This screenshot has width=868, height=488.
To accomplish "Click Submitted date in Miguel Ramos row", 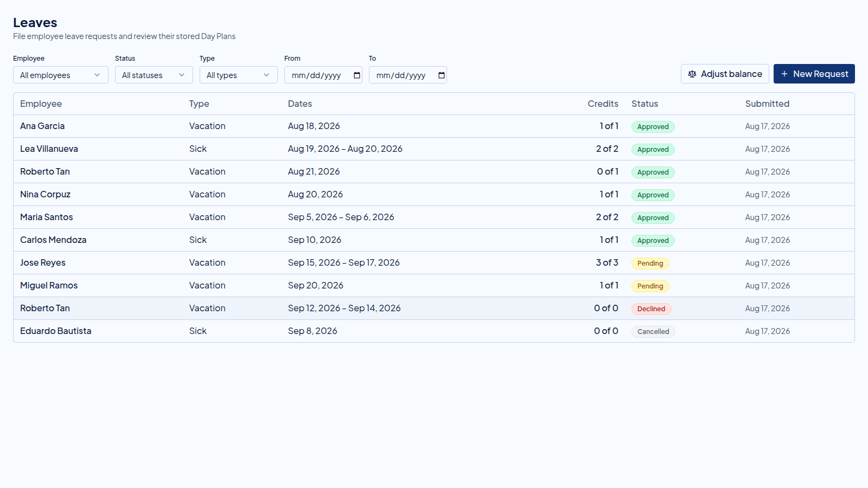I will [767, 285].
